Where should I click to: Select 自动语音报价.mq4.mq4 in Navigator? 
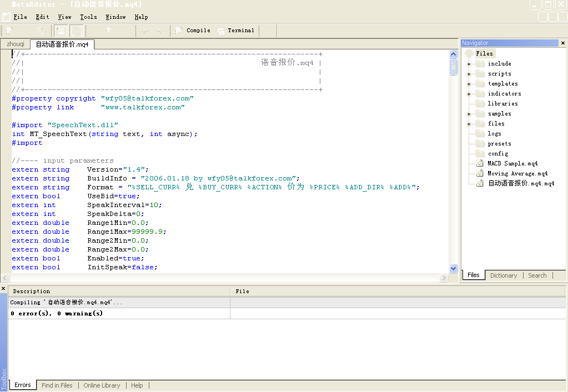[521, 183]
